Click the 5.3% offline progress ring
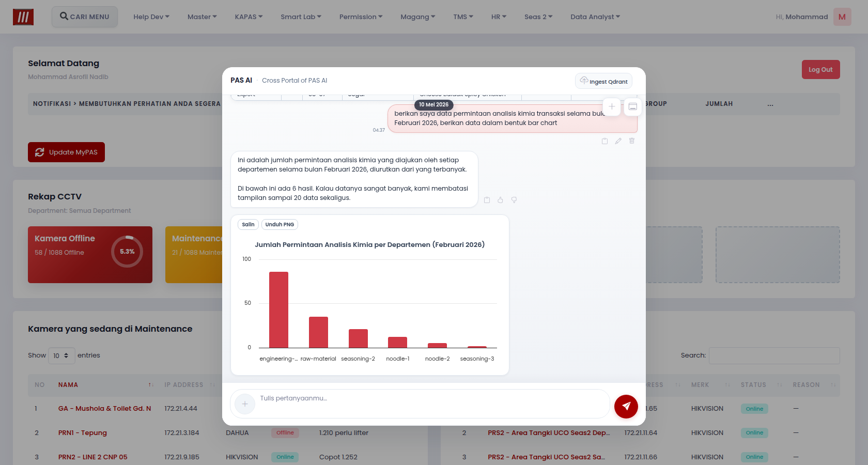This screenshot has width=868, height=465. [127, 252]
